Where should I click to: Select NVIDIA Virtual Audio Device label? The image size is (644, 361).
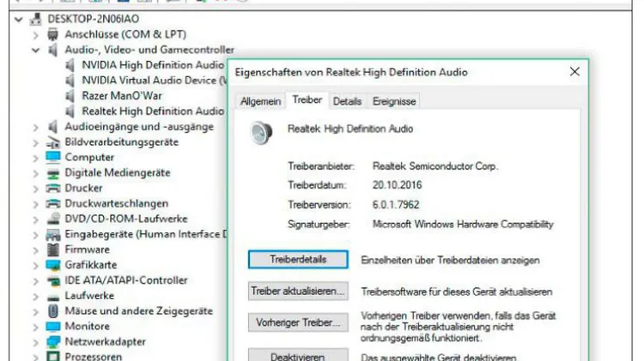154,81
